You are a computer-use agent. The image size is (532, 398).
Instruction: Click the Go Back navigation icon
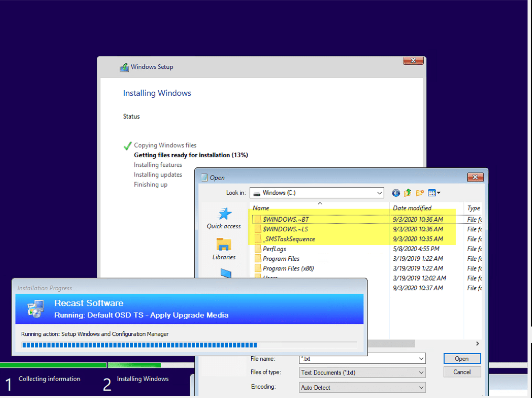click(x=395, y=193)
